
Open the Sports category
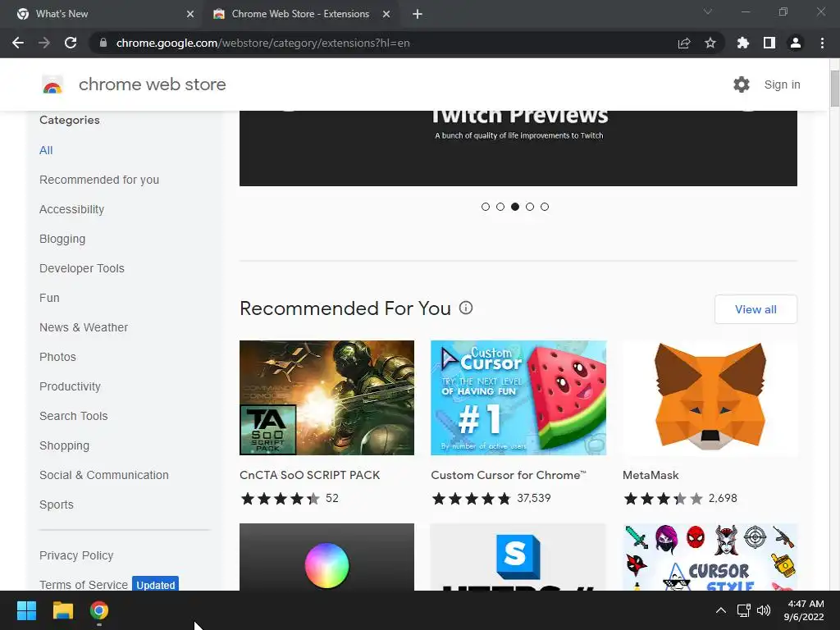(57, 504)
